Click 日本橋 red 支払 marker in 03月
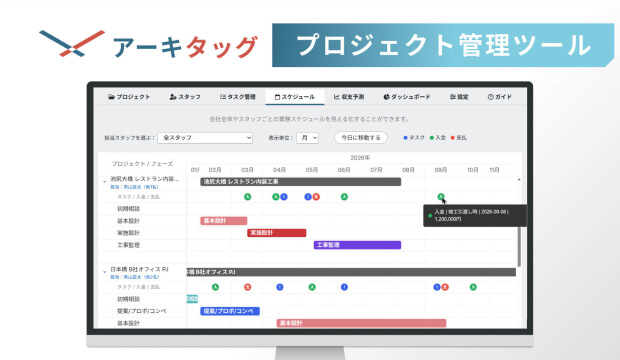This screenshot has width=620, height=360. click(x=248, y=287)
